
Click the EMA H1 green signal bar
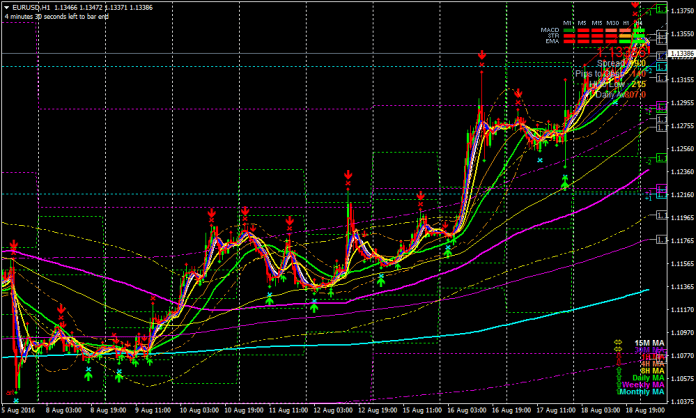(626, 42)
